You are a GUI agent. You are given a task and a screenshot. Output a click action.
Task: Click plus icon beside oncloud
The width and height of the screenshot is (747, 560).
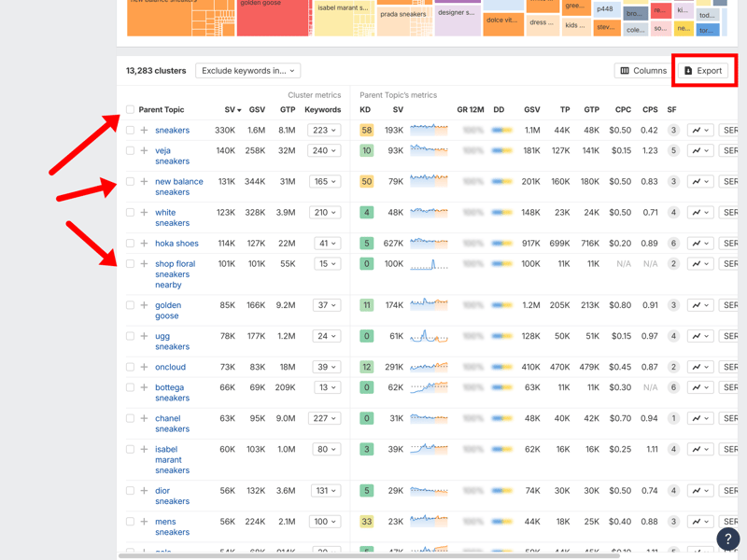point(144,367)
